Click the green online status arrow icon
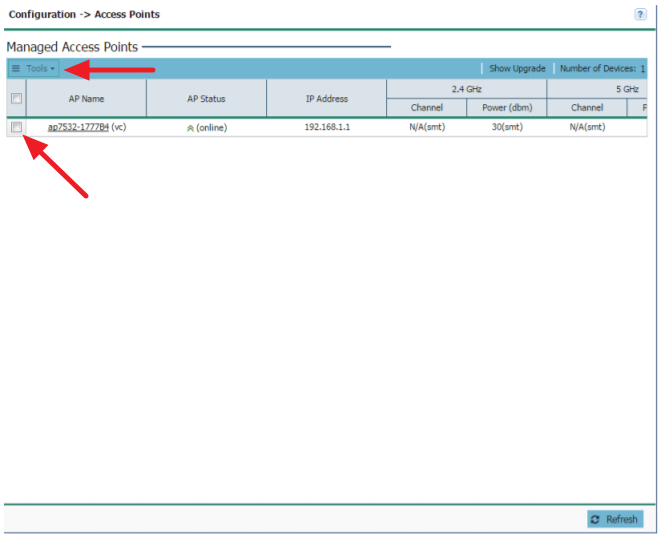This screenshot has width=665, height=538. (190, 128)
